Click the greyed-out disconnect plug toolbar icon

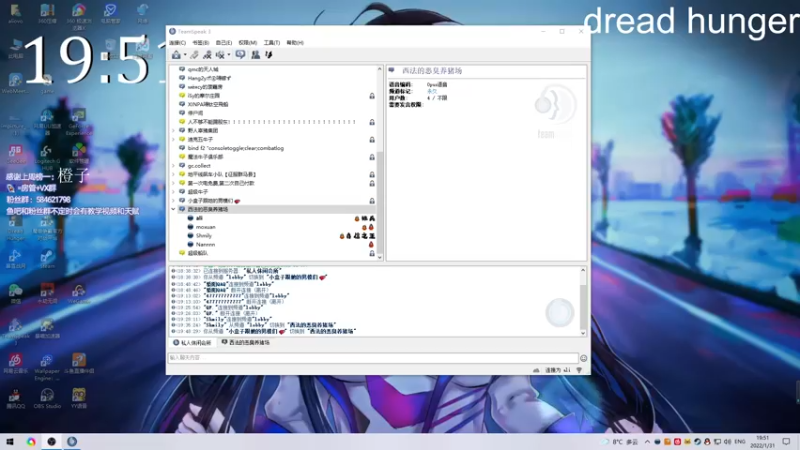point(194,55)
